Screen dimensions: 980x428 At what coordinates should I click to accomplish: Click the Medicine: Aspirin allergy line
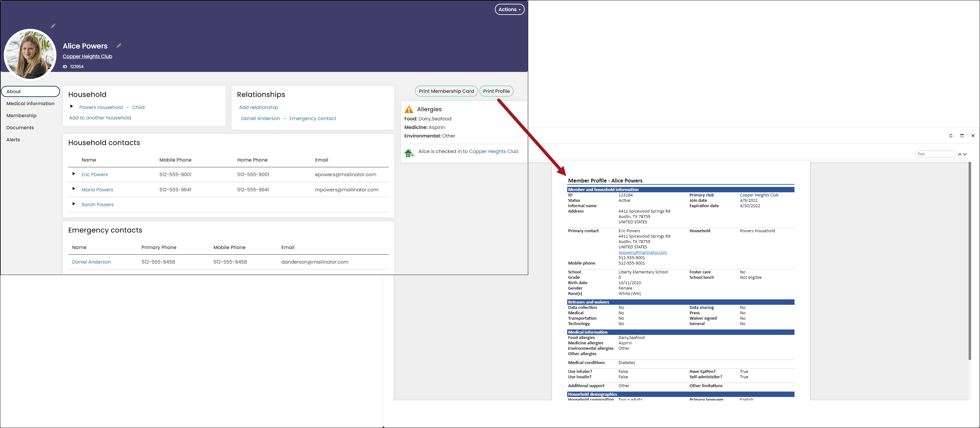coord(424,127)
